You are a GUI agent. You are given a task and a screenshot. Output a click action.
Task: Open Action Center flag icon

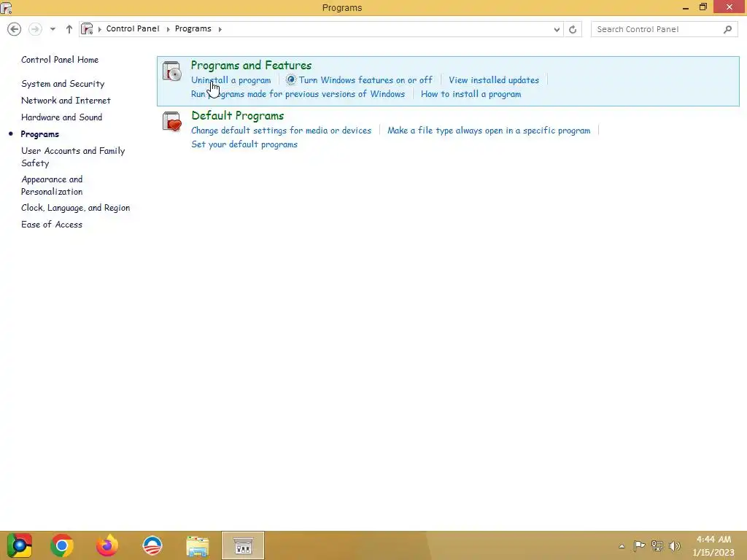(639, 545)
